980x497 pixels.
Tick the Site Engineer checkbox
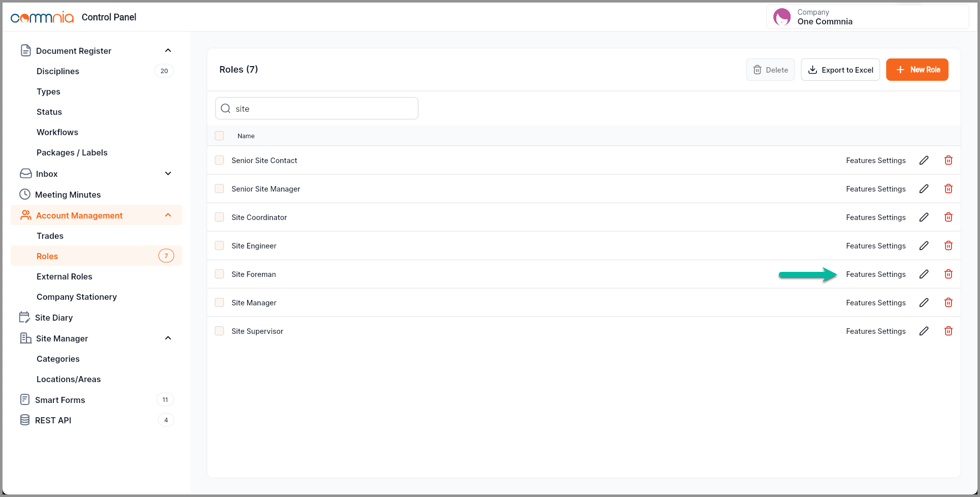point(219,245)
